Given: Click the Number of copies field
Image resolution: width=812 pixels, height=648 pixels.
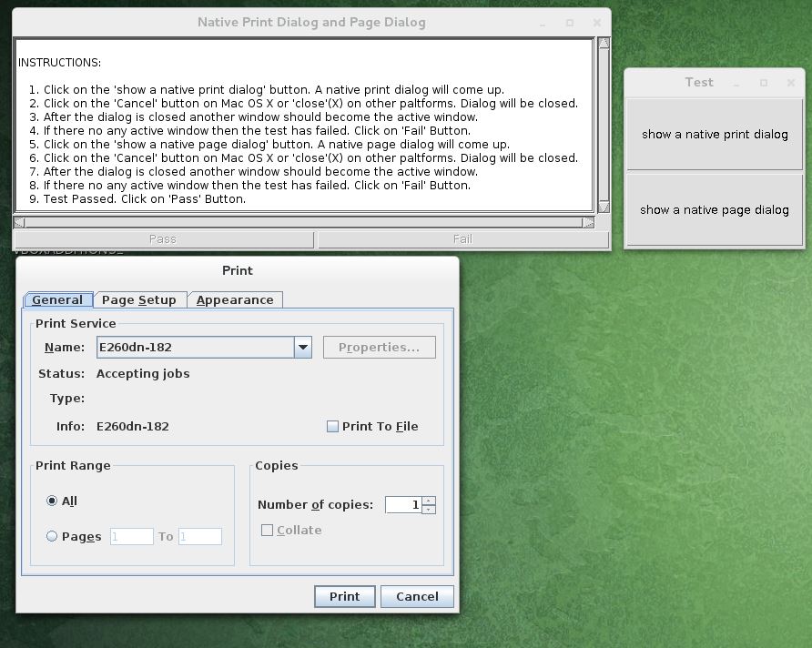Looking at the screenshot, I should pyautogui.click(x=403, y=505).
